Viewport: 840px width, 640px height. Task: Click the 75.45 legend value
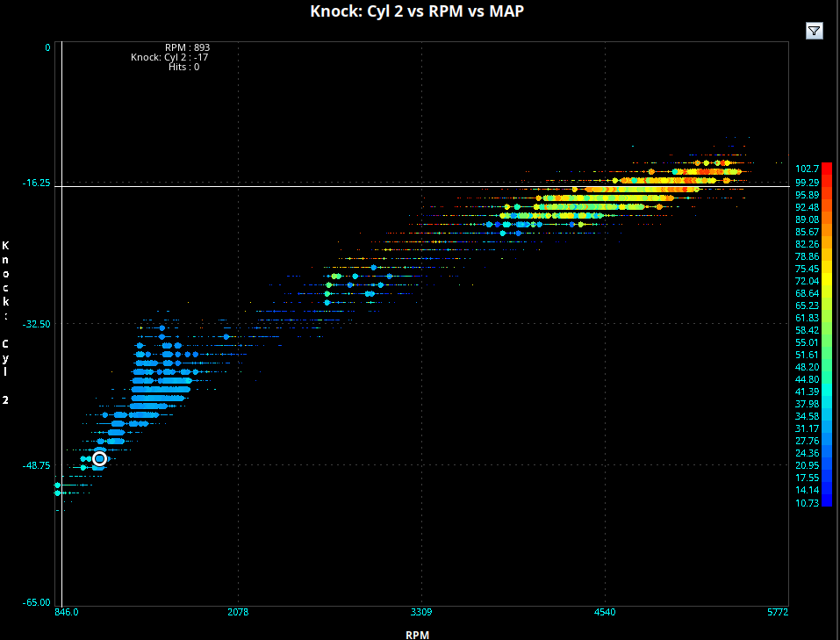tap(807, 269)
